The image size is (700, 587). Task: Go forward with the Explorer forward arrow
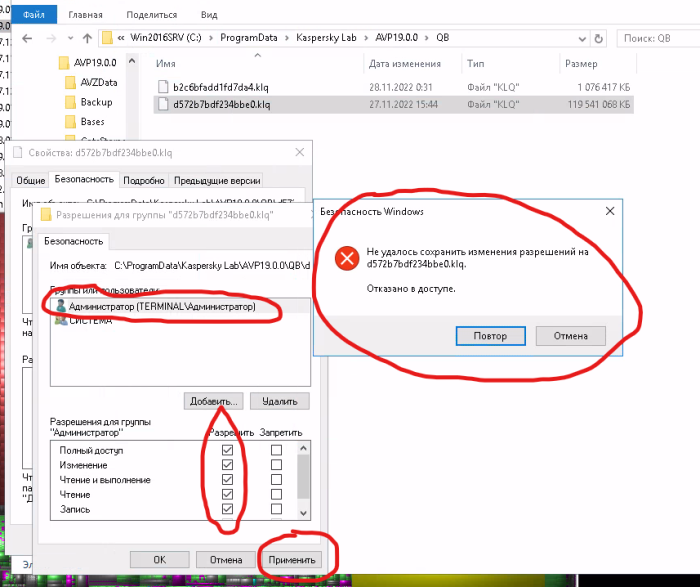click(x=51, y=38)
